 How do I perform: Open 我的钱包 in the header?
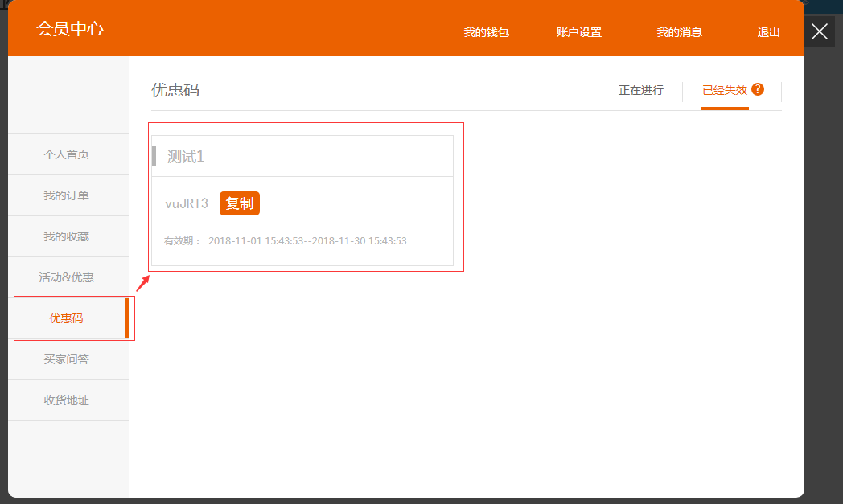[486, 32]
